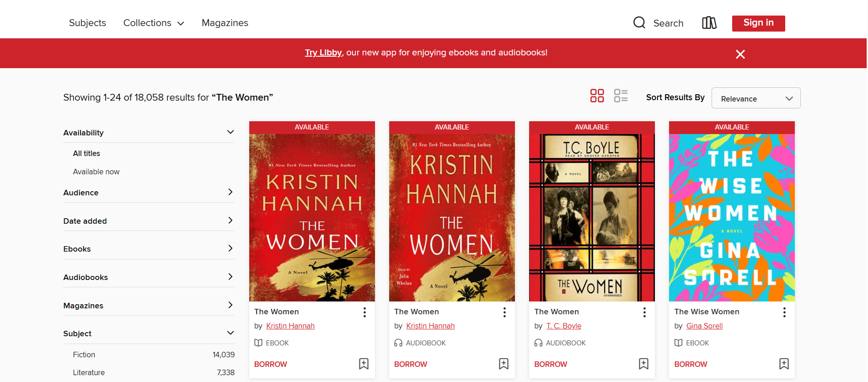Add Kristin Hannah audiobook to wishlist
The image size is (868, 382).
point(504,364)
